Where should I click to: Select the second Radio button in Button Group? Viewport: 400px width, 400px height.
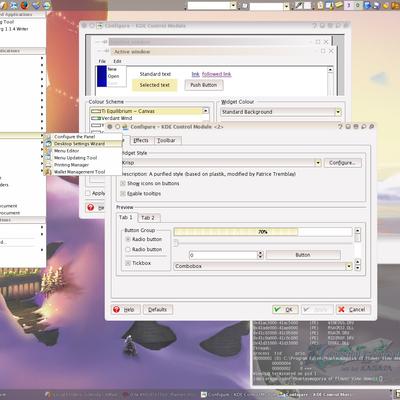(128, 249)
